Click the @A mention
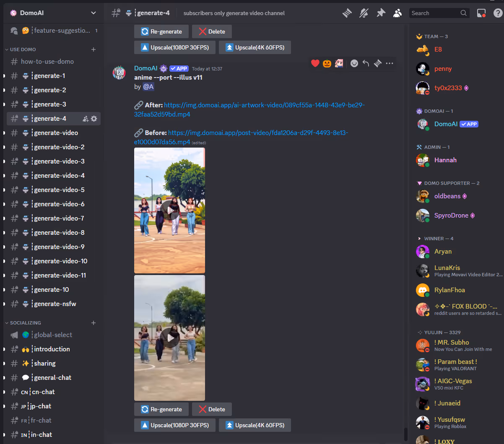Viewport: 504px width, 444px height. point(148,87)
